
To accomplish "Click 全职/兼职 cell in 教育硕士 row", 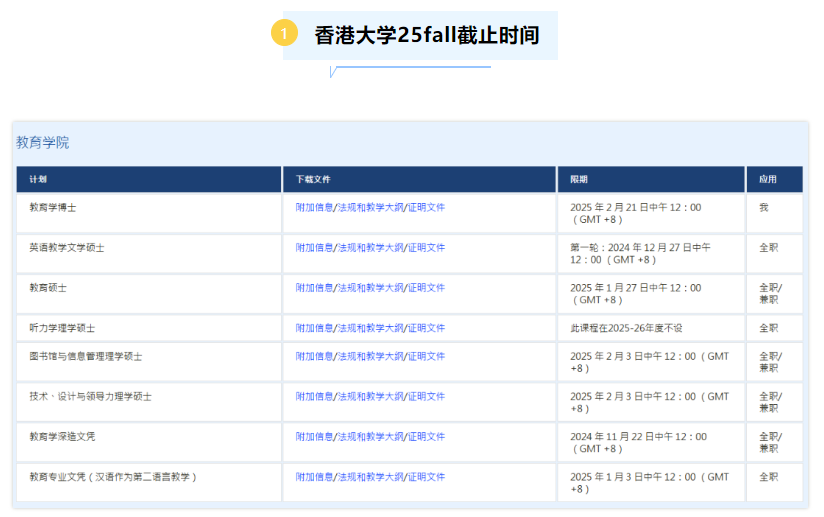I will coord(770,293).
